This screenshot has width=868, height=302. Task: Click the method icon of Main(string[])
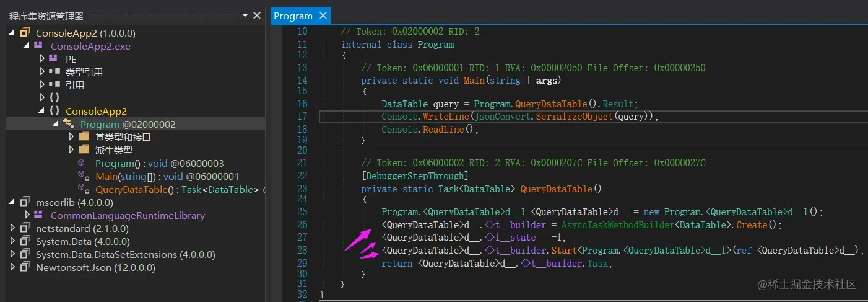[x=82, y=176]
